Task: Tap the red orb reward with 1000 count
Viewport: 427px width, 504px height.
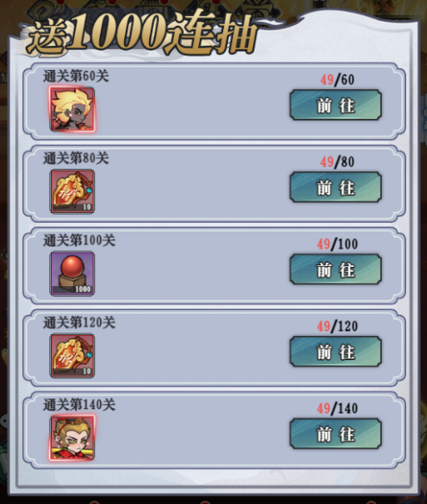Action: (72, 274)
